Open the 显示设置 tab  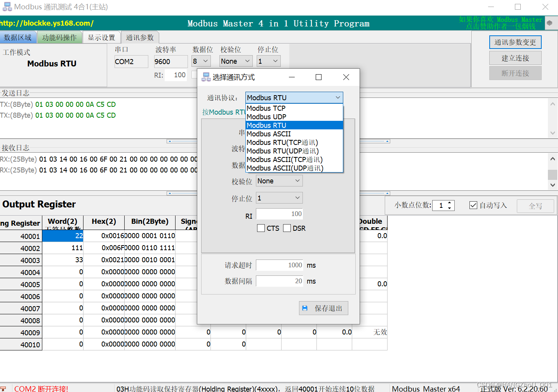[x=101, y=37]
